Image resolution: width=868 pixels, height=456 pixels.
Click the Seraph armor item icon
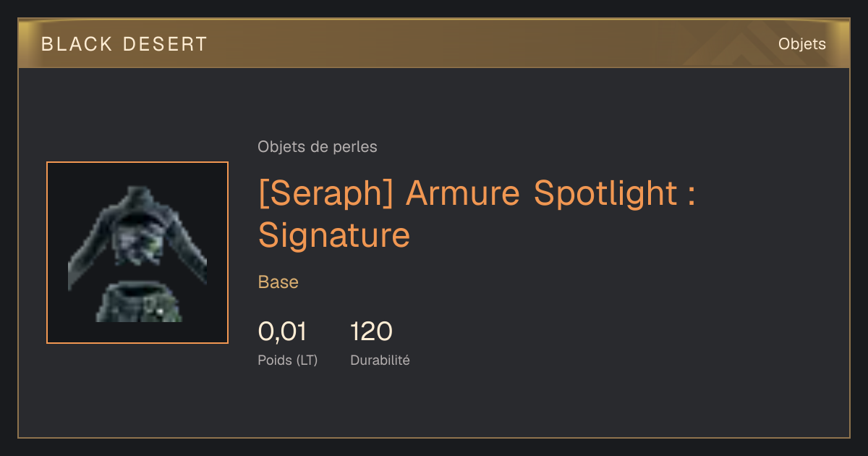pos(137,253)
